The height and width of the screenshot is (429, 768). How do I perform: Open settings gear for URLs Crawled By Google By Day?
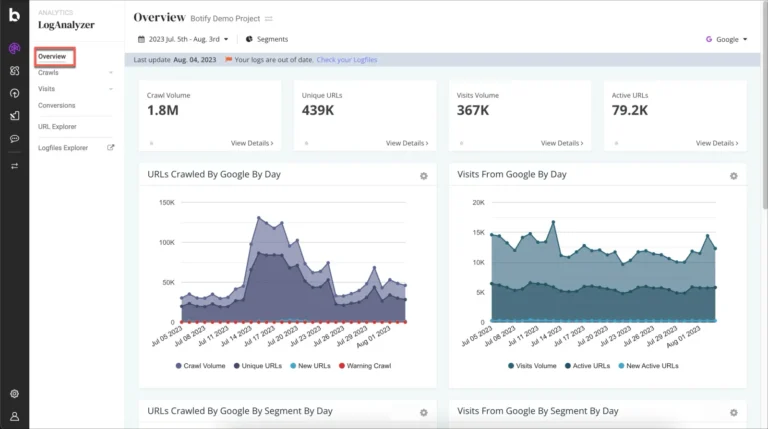click(x=424, y=176)
